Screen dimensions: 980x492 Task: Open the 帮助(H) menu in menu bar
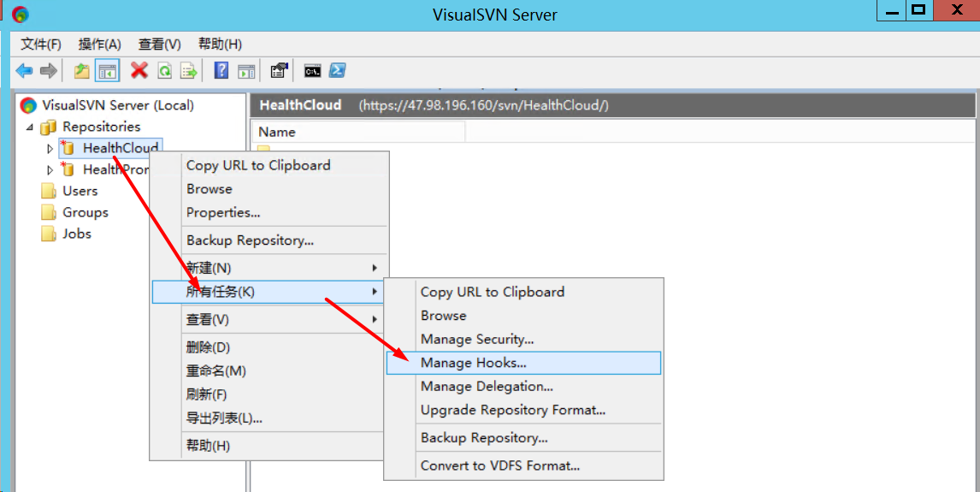point(220,44)
